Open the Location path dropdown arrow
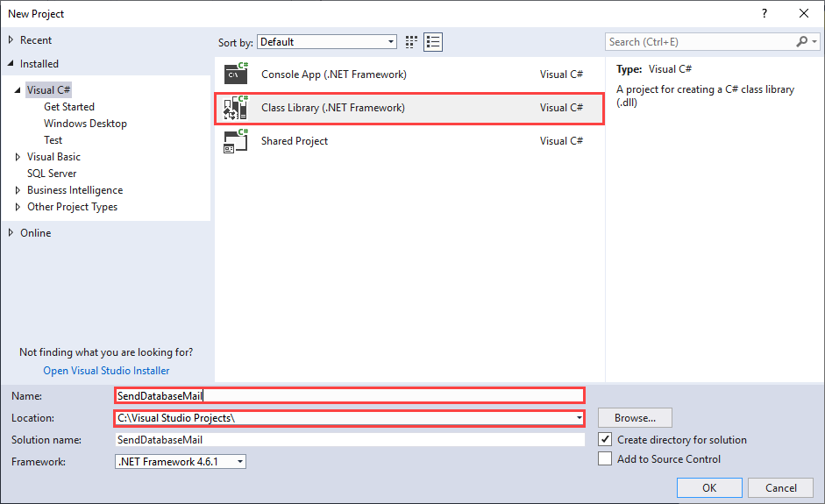The image size is (825, 504). [x=580, y=418]
